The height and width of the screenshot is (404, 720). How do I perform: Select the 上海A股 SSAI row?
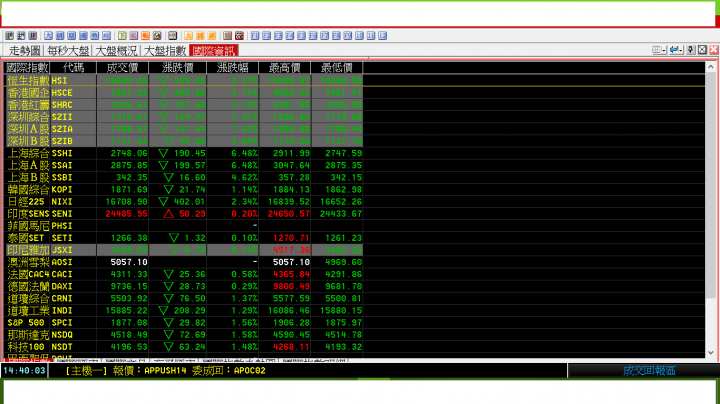[184, 165]
